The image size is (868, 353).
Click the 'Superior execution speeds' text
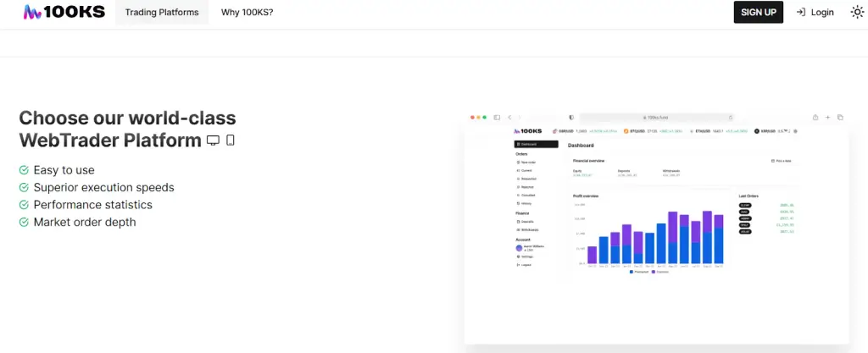tap(103, 187)
